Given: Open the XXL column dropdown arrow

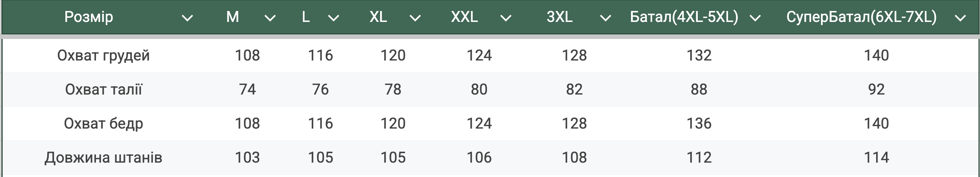Looking at the screenshot, I should (505, 18).
